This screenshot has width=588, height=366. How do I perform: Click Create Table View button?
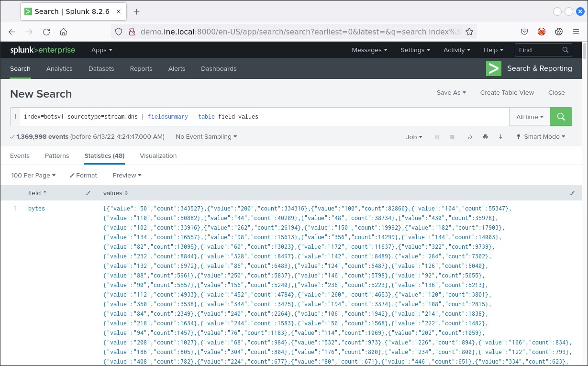[507, 93]
